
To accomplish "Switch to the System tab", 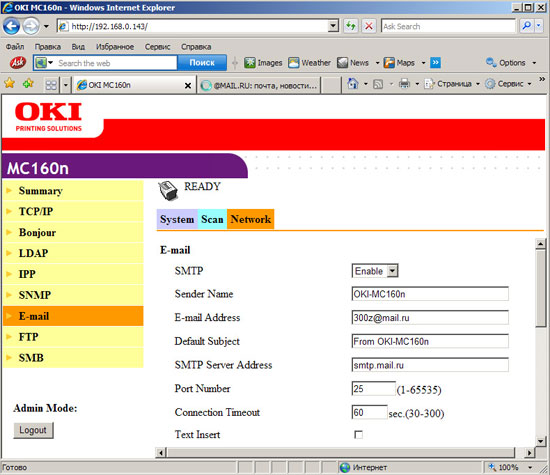I will click(x=177, y=219).
